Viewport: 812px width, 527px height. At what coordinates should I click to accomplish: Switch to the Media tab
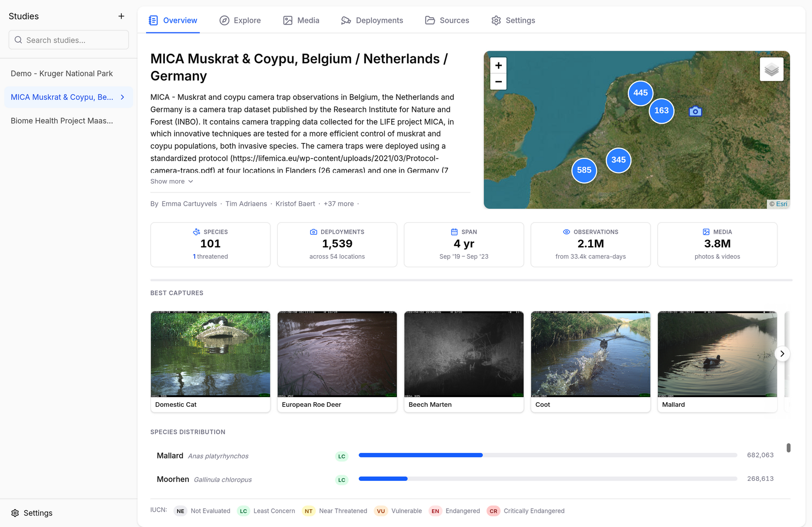click(301, 20)
